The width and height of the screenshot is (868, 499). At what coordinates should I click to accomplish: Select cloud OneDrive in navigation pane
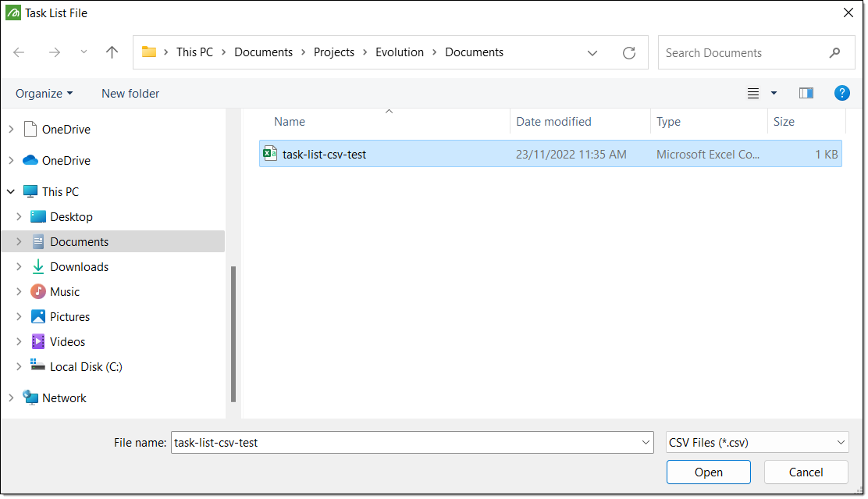click(x=66, y=161)
